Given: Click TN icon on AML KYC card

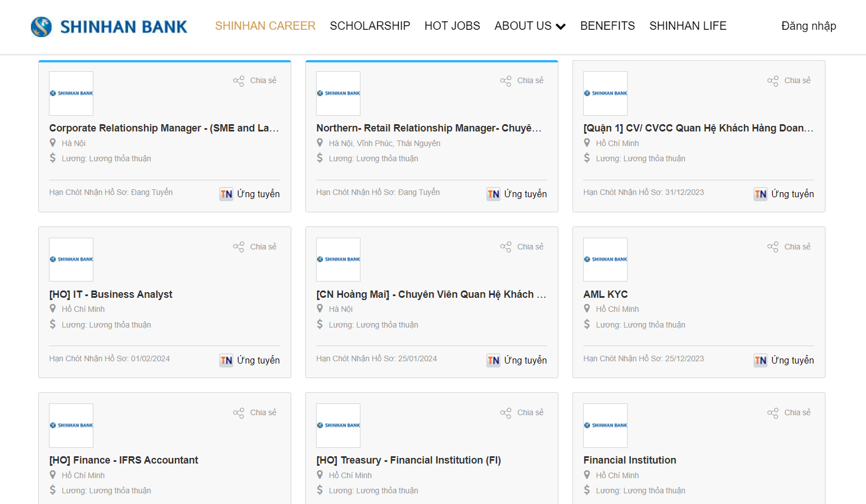Looking at the screenshot, I should [760, 360].
